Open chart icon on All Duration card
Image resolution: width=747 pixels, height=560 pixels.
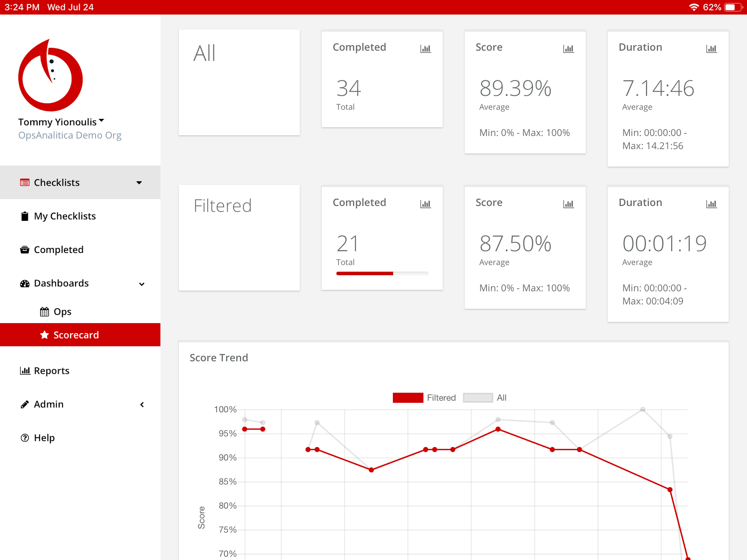coord(711,49)
